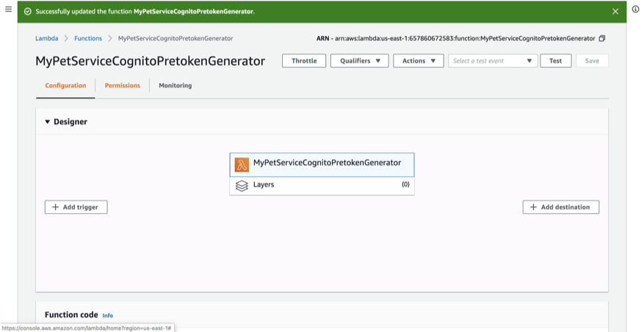Switch to the Permissions tab
Screen dimensions: 644x332
123,85
